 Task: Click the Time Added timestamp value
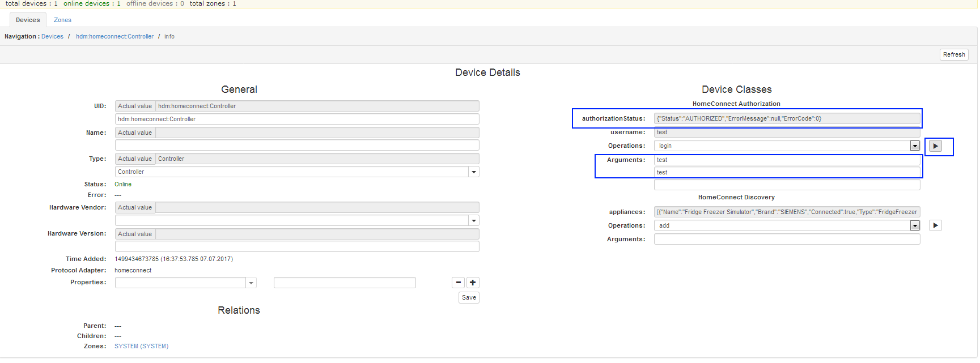pos(173,259)
